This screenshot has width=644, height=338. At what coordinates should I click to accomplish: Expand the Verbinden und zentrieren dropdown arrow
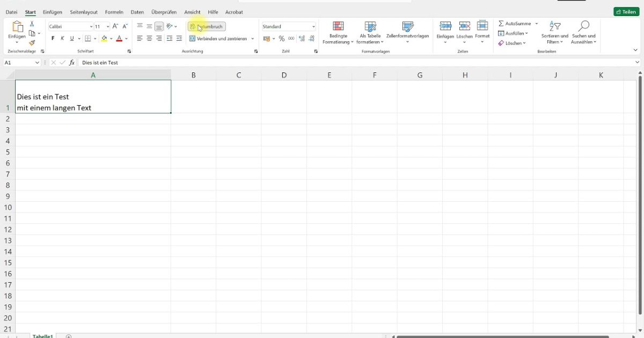tap(253, 39)
